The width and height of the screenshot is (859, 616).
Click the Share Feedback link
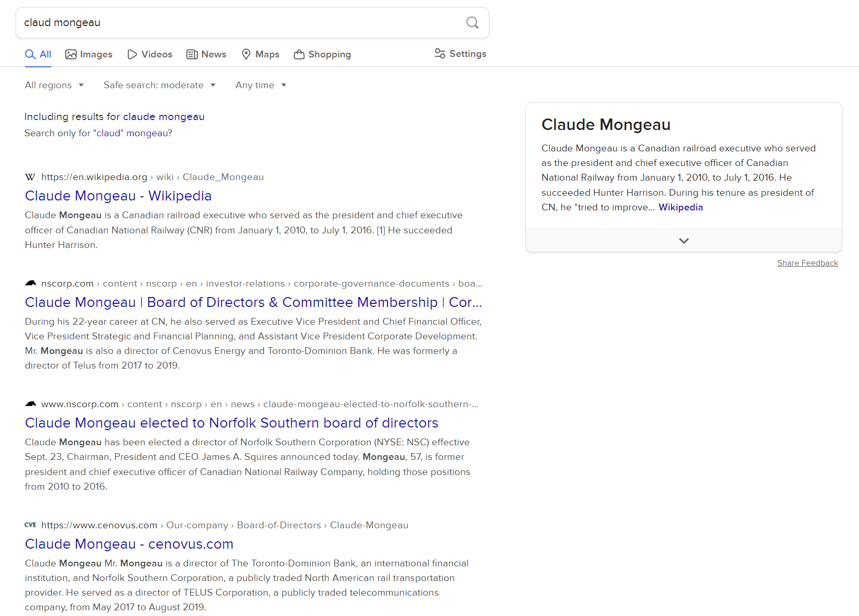coord(807,263)
